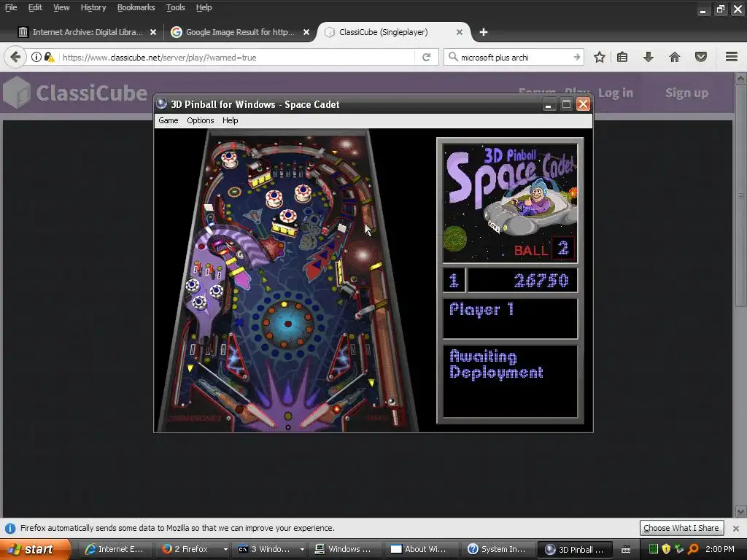Open Internet Explorer taskbar button
The width and height of the screenshot is (747, 560).
point(115,549)
